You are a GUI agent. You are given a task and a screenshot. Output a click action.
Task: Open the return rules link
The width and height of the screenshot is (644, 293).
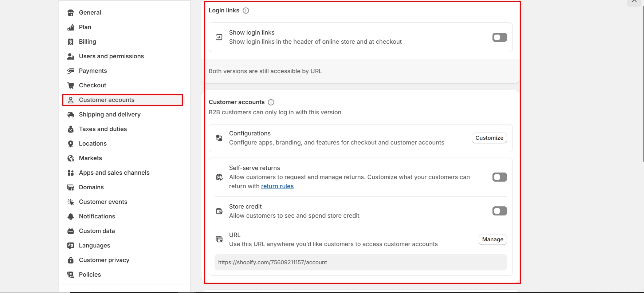tap(277, 186)
